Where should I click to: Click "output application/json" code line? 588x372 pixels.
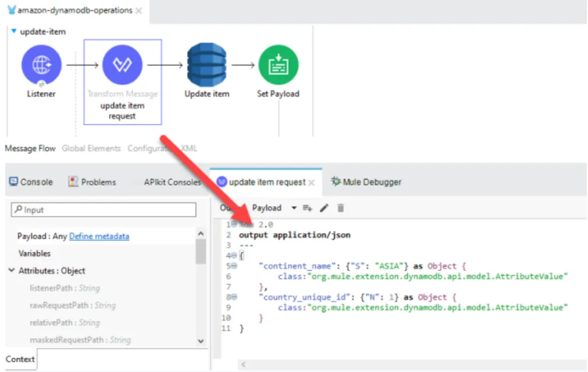tap(295, 235)
